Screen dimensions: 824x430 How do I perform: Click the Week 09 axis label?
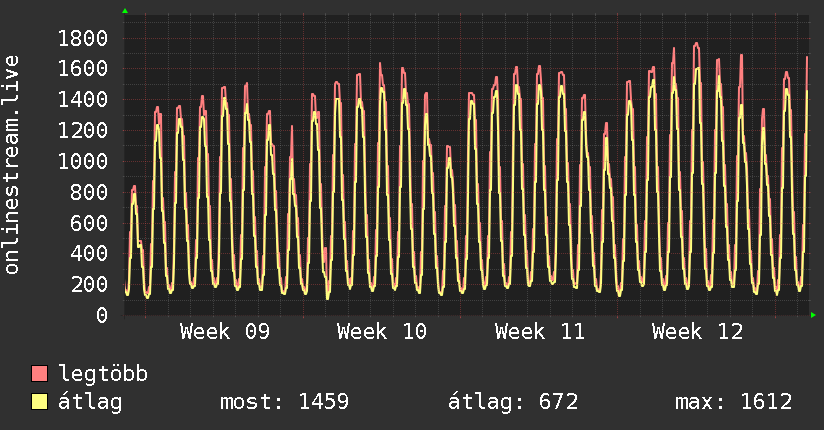[225, 332]
